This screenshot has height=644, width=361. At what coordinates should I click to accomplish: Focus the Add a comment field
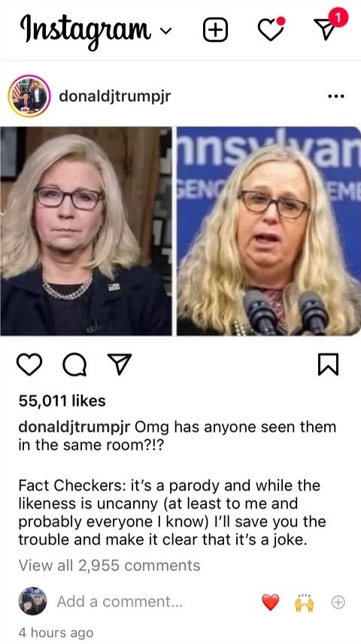(x=120, y=602)
